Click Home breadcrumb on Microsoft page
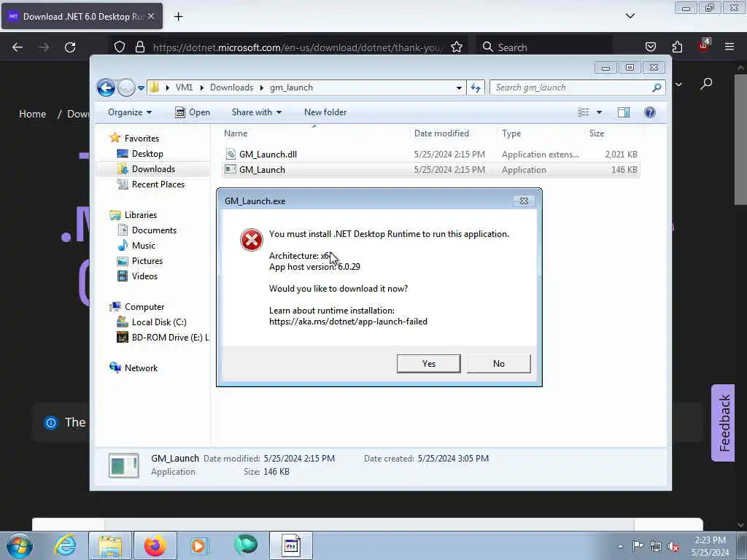 click(x=32, y=114)
